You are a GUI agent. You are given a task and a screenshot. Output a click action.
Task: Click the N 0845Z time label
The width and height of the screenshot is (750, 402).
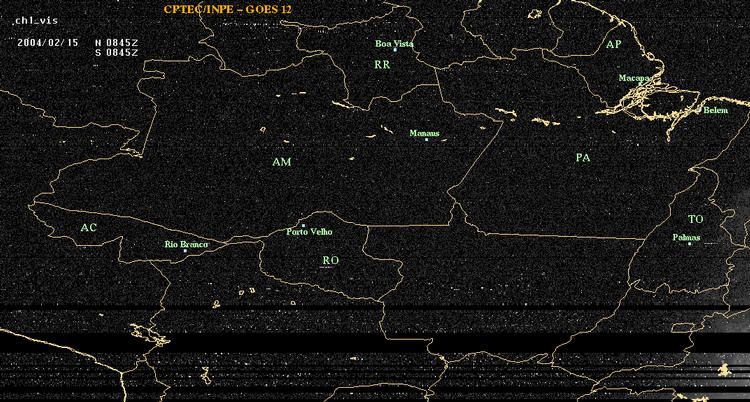[117, 42]
